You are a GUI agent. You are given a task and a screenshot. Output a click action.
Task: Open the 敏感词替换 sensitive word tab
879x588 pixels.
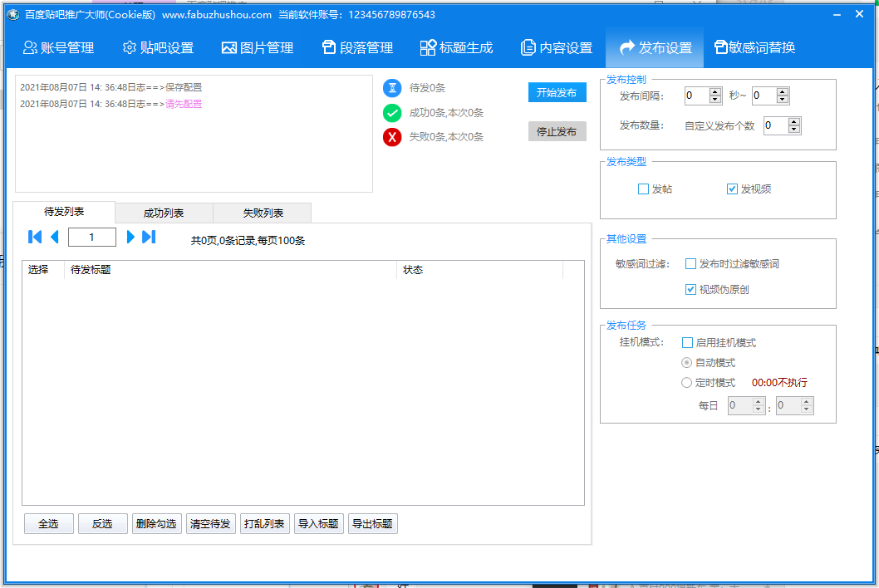754,47
